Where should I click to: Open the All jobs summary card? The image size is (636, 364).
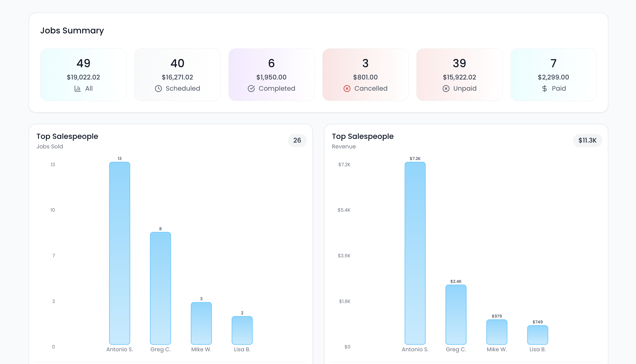[x=83, y=74]
